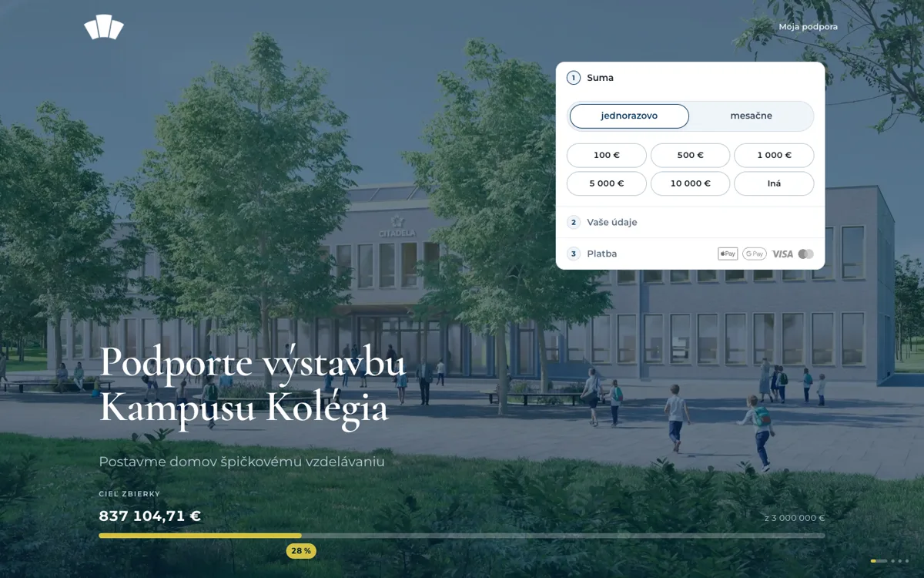Viewport: 924px width, 578px height.
Task: Click the Apple Pay icon
Action: point(728,254)
